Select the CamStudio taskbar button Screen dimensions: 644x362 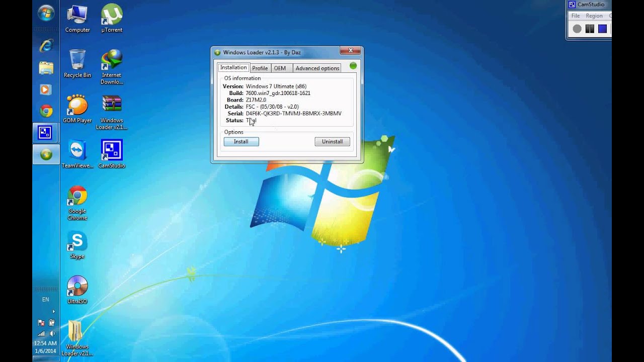pos(46,133)
